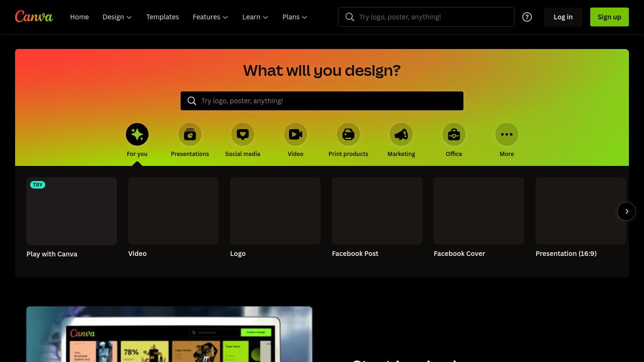
Task: Click the 'Facebook Cover' label
Action: (459, 254)
